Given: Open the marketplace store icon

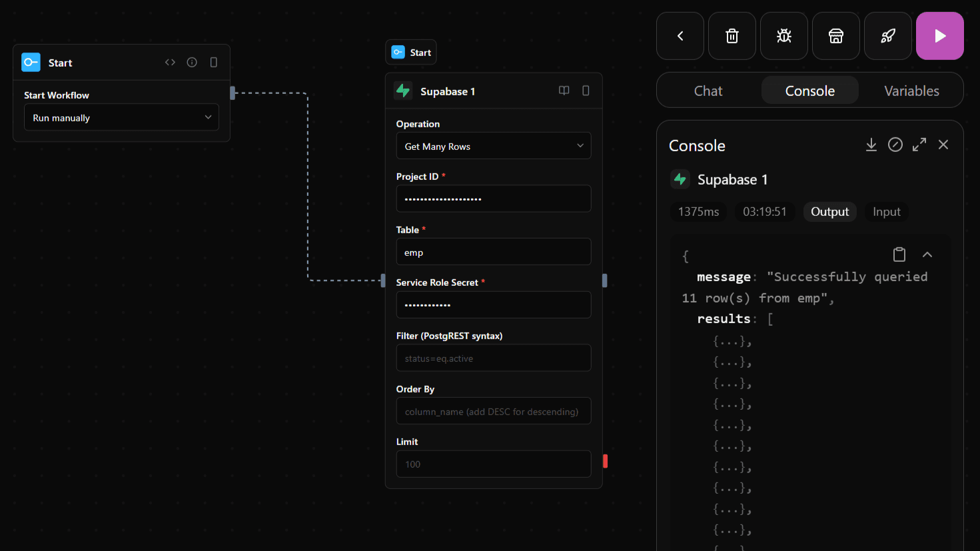Looking at the screenshot, I should (x=835, y=36).
